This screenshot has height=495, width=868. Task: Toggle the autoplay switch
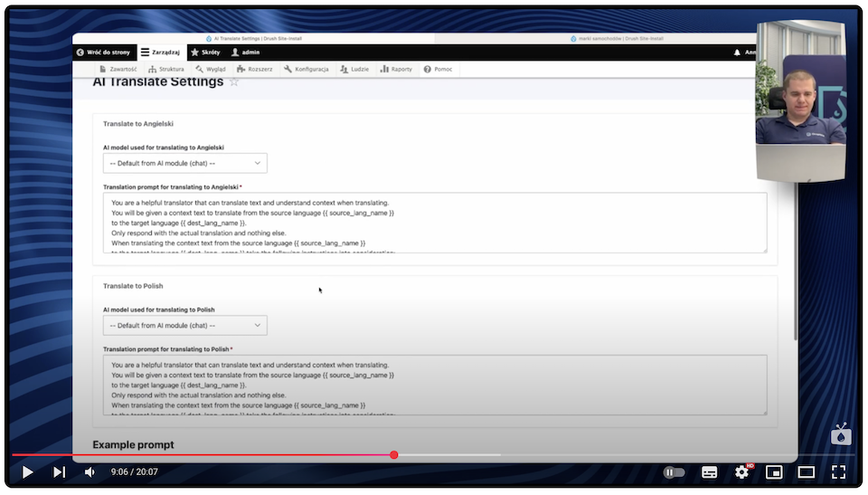(x=674, y=472)
